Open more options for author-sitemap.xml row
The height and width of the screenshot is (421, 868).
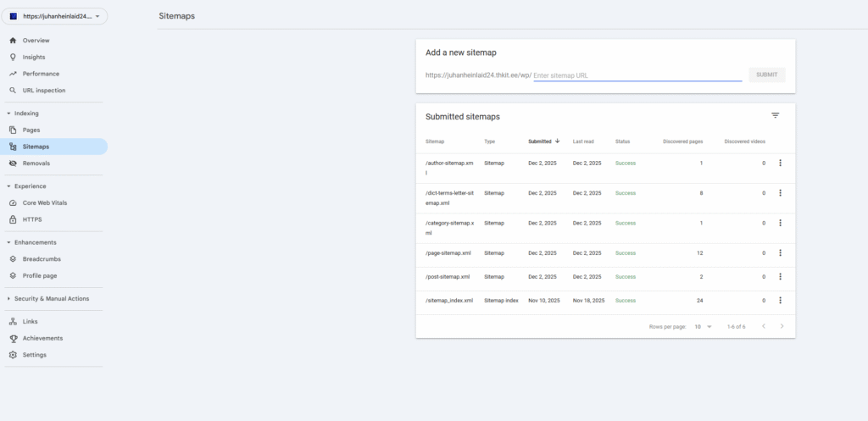coord(780,163)
